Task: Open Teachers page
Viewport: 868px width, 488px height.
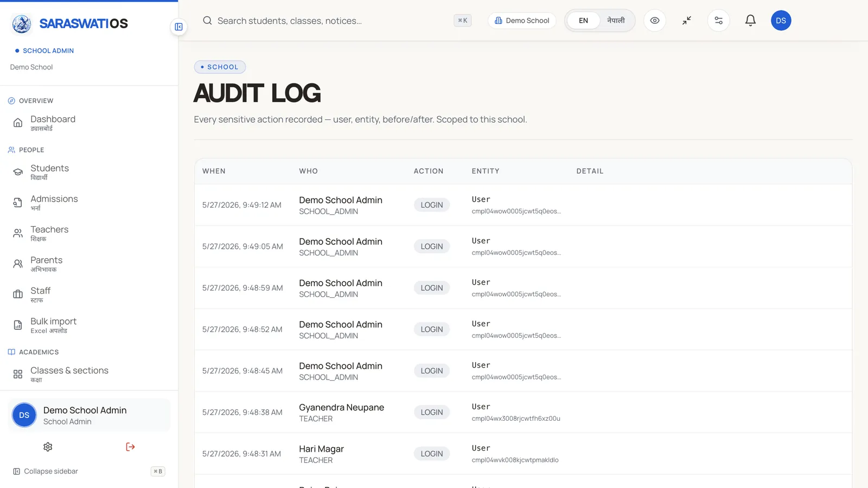Action: [89, 234]
